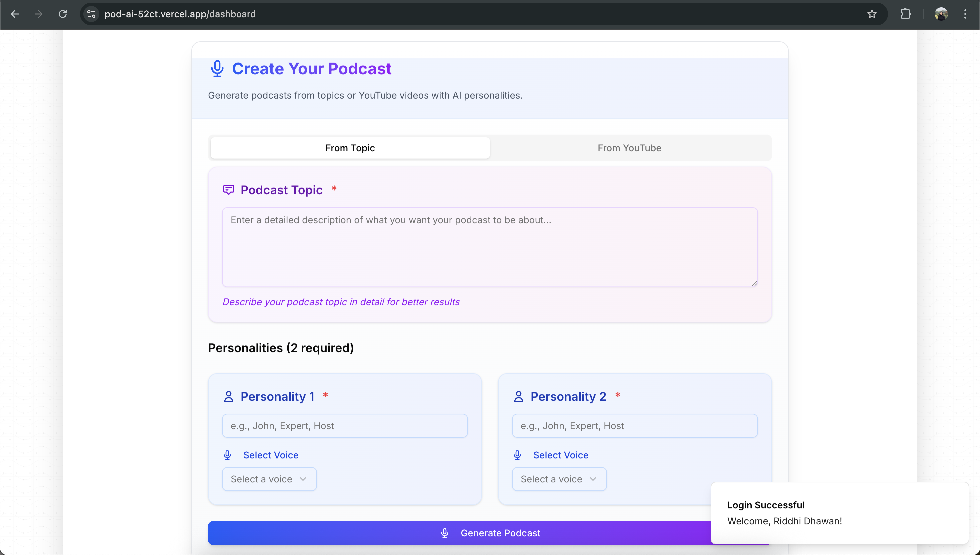This screenshot has height=555, width=980.
Task: Click the address bar URL
Action: point(180,14)
